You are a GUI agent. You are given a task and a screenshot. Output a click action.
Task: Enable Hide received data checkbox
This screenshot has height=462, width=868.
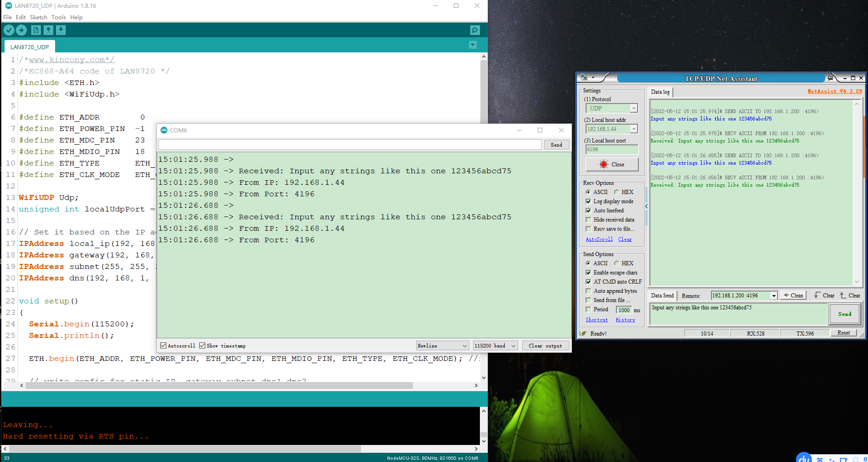coord(588,220)
